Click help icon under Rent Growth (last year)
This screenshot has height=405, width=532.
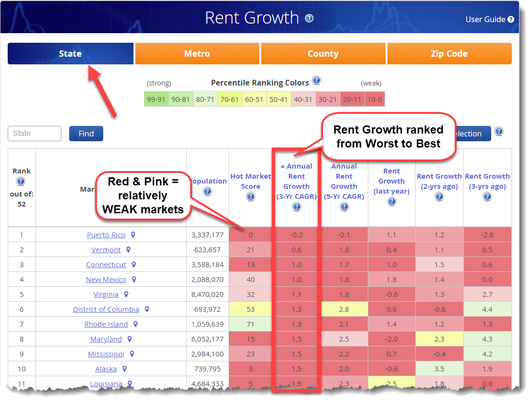[392, 202]
